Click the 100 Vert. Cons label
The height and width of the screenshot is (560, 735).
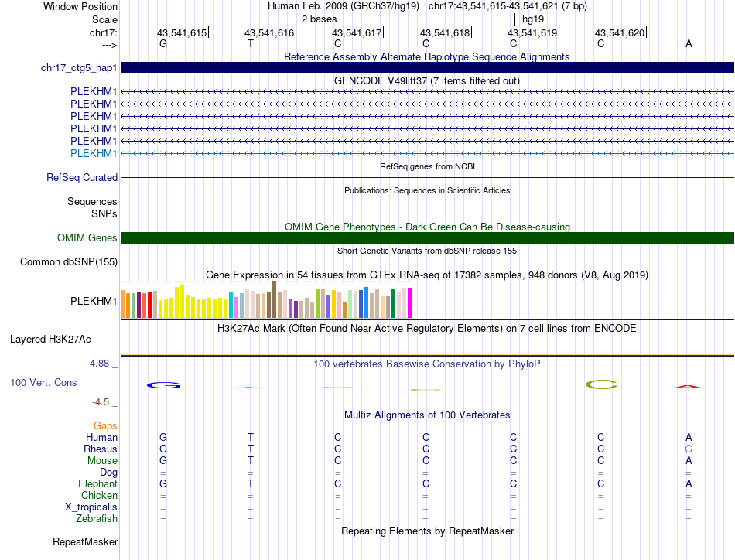tap(43, 382)
